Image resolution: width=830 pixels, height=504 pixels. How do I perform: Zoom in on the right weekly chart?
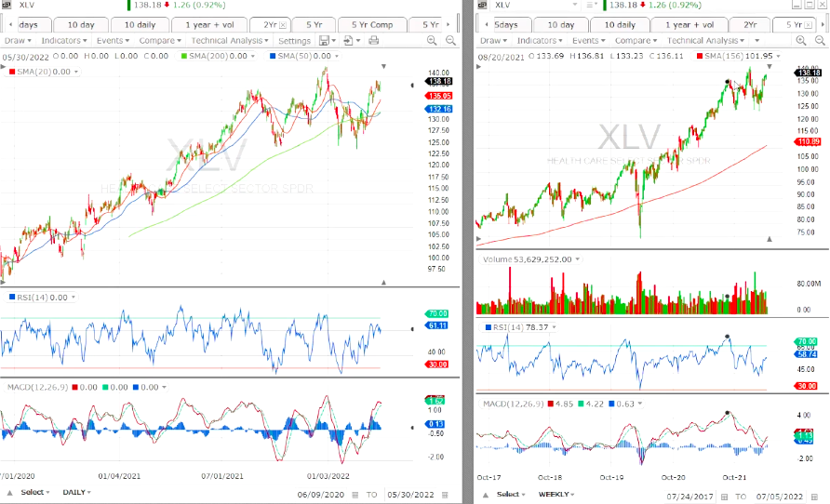click(x=801, y=40)
